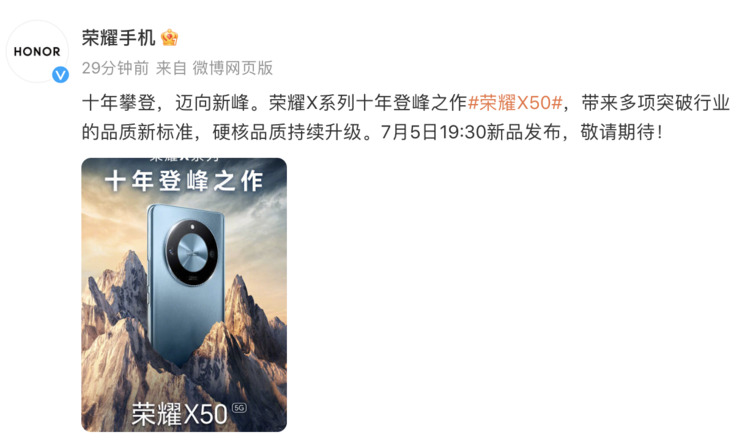Click the crown membership icon beside username

[169, 37]
